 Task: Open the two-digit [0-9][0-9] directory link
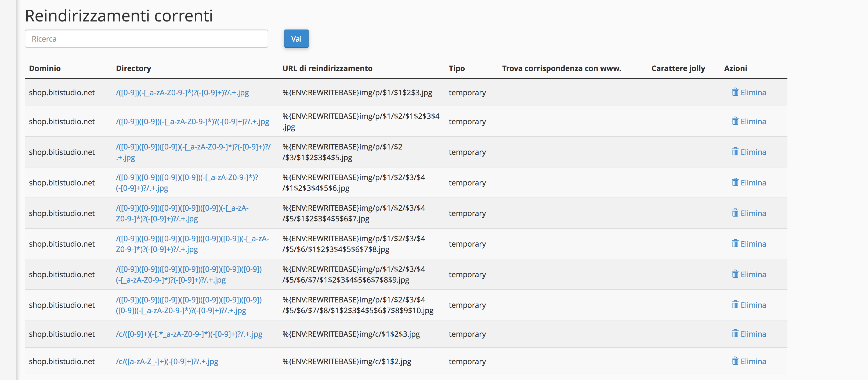coord(192,122)
